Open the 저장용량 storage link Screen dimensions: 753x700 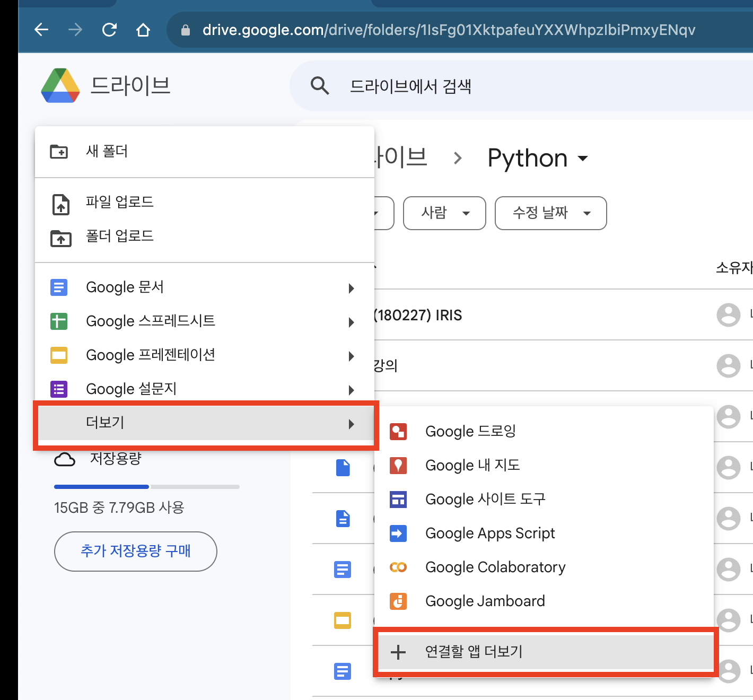(116, 459)
